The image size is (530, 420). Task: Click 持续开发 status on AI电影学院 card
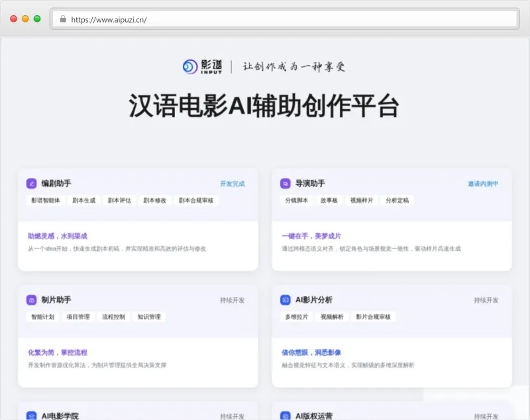233,416
